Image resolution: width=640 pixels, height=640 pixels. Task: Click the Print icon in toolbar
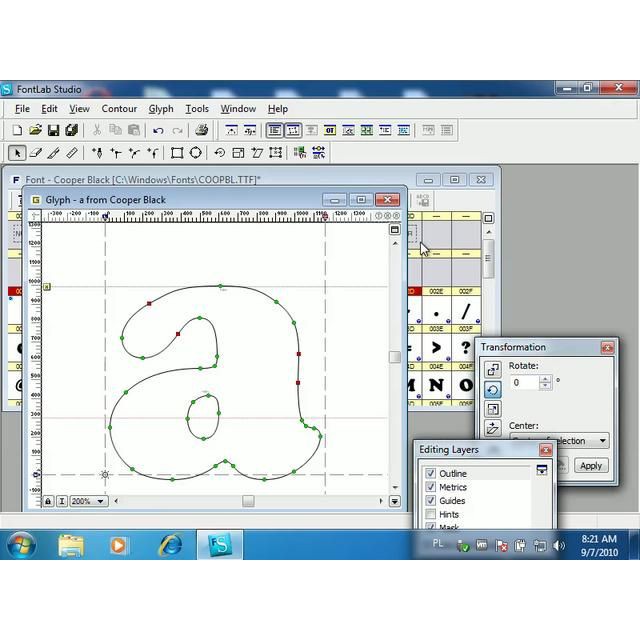[x=202, y=130]
